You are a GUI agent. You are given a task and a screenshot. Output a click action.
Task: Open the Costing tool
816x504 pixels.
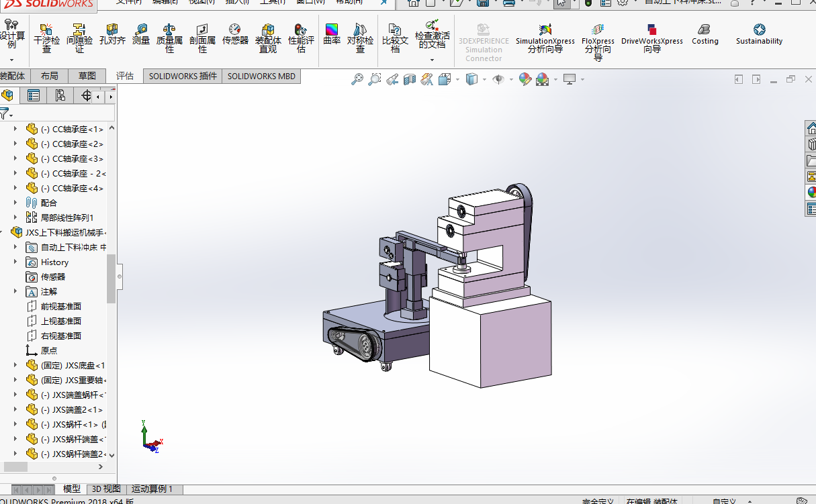pos(705,34)
